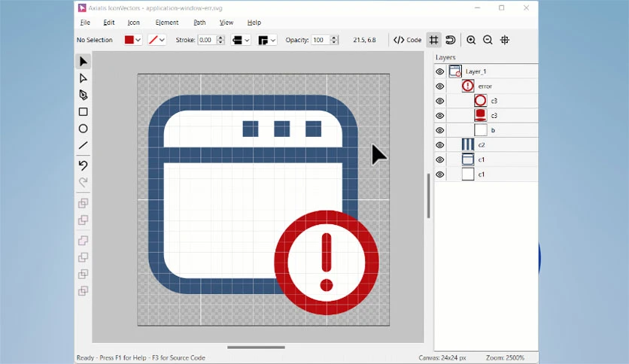Open the stroke line cap dropdown
The image size is (629, 364).
(x=241, y=40)
